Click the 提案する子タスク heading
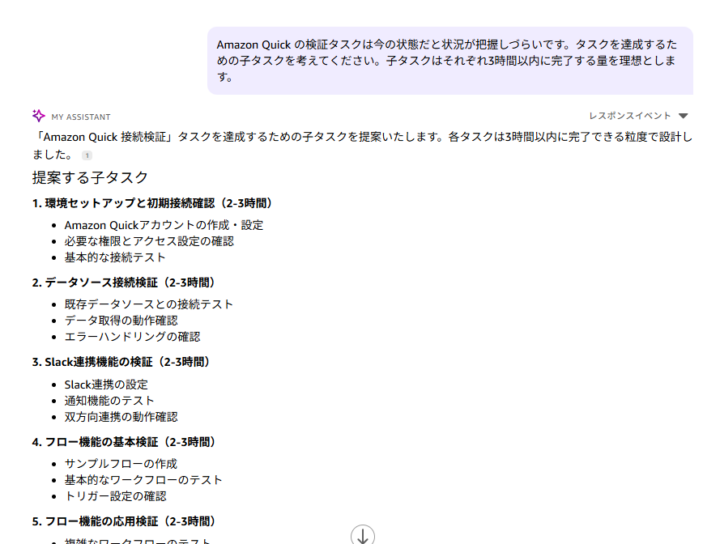This screenshot has width=720, height=544. coord(90,178)
